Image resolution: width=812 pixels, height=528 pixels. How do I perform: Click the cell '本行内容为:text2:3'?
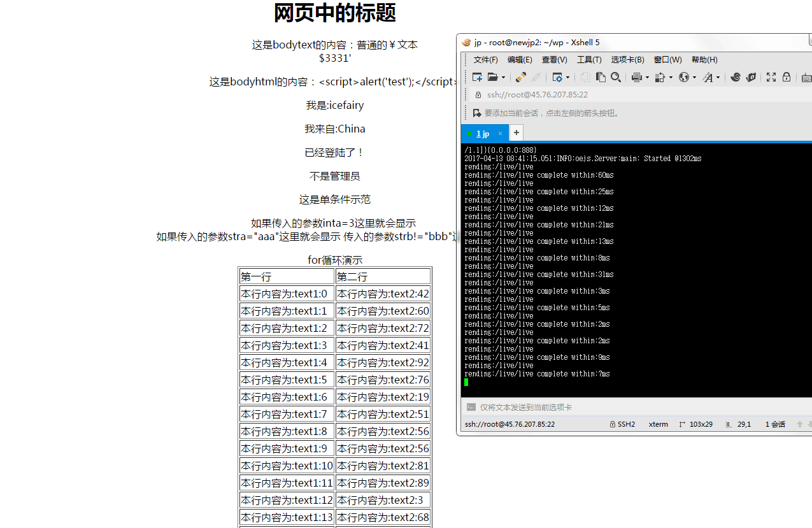[x=383, y=500]
